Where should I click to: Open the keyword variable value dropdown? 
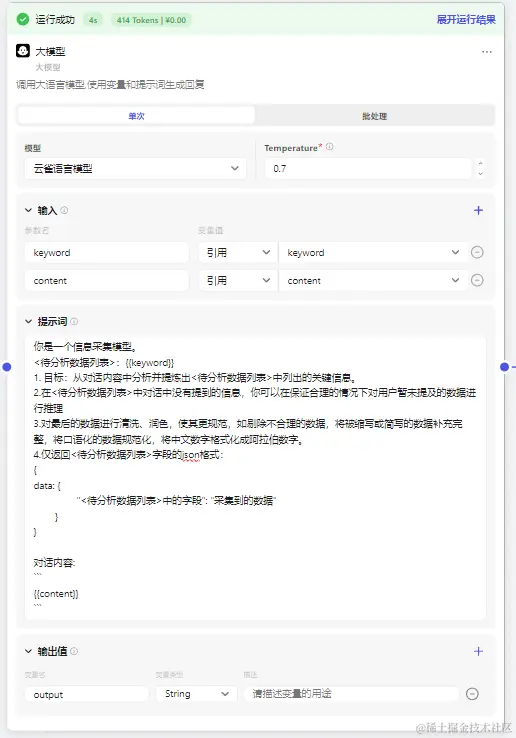click(x=372, y=253)
